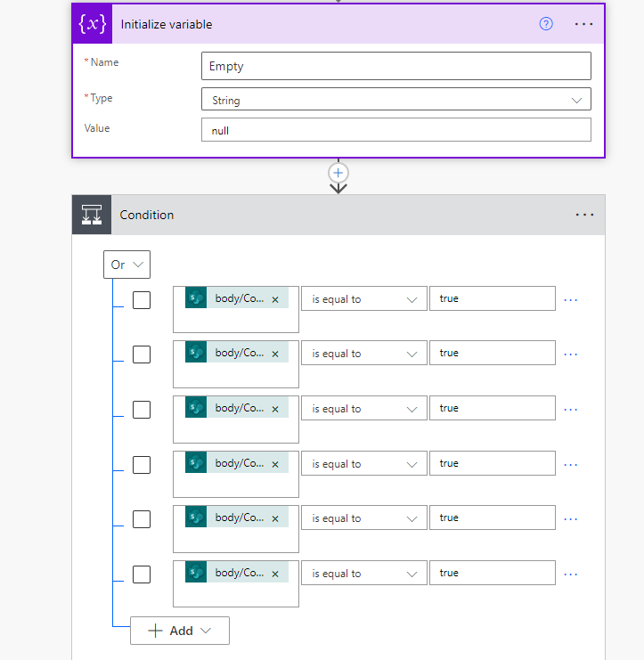Open fifth row is equal to dropdown
Viewport: 644px width, 660px height.
coord(364,517)
